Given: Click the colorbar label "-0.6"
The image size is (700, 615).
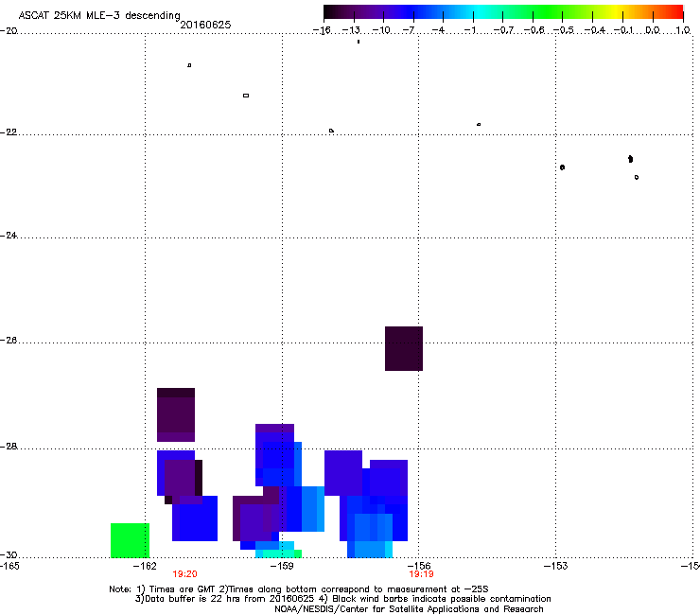Looking at the screenshot, I should coord(534,30).
